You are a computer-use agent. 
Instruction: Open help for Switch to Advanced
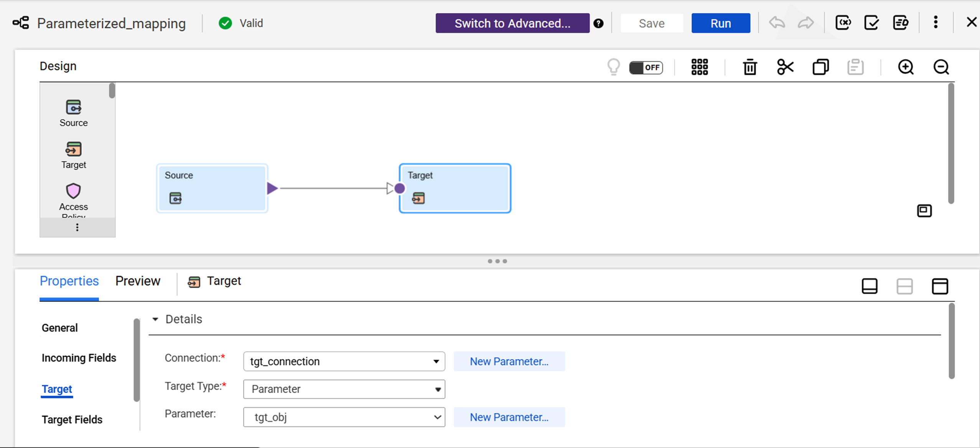(598, 23)
